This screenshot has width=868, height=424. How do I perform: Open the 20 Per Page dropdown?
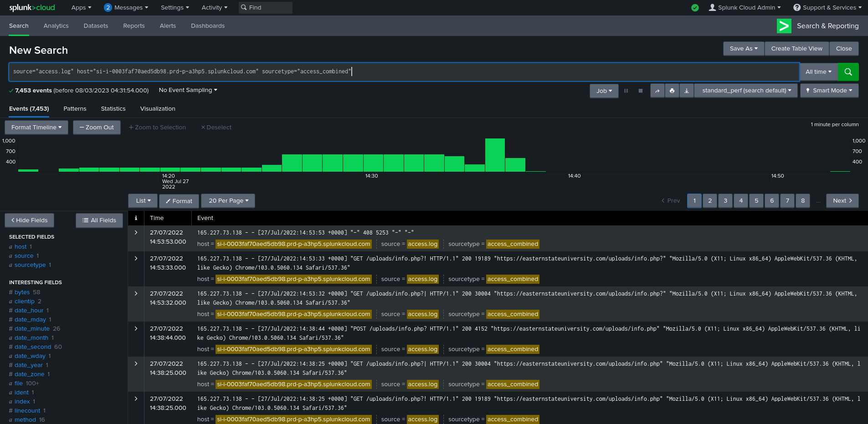[x=228, y=201]
